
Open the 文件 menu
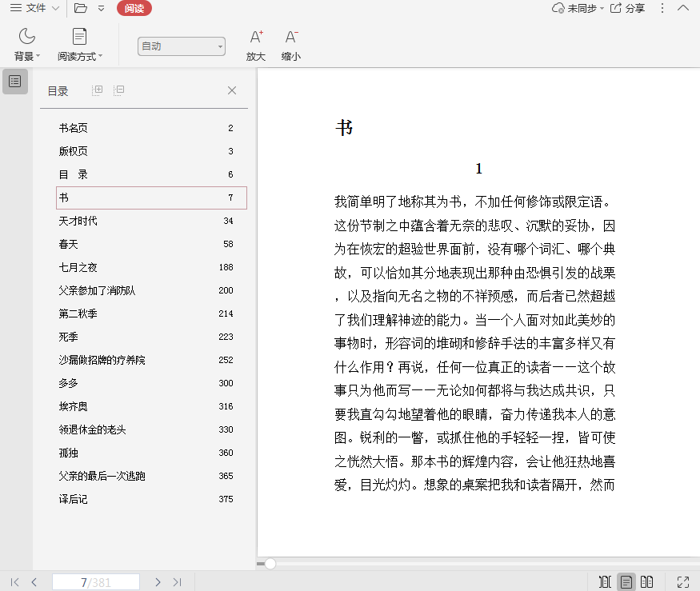point(34,8)
